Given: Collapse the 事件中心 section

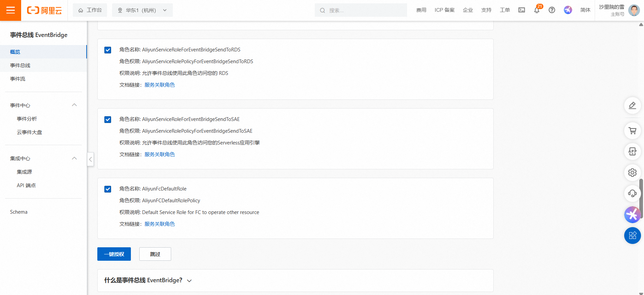Looking at the screenshot, I should pyautogui.click(x=75, y=105).
